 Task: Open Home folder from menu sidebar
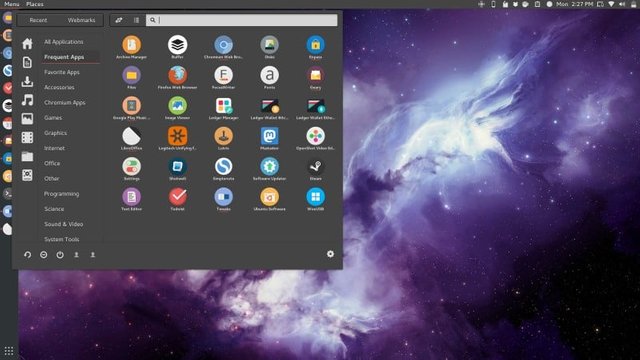click(27, 43)
